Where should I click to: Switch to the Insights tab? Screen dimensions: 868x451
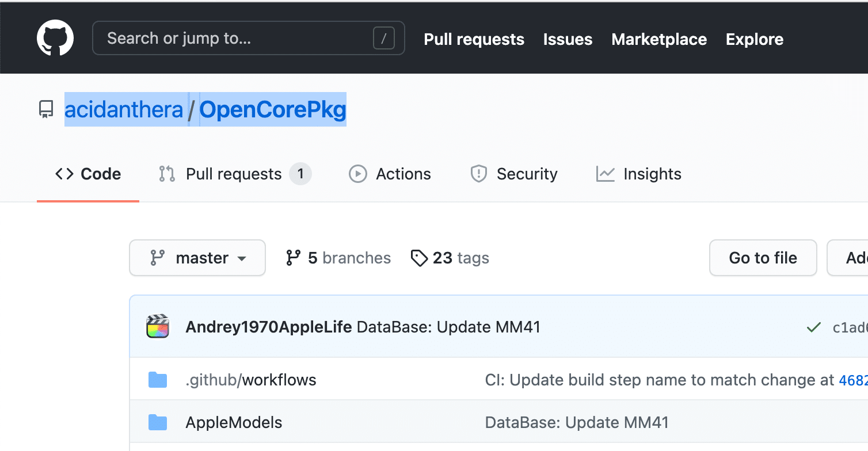click(639, 174)
